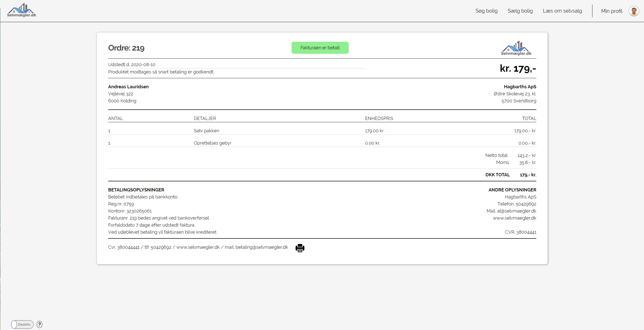
Task: Click the Ordre: 219 heading
Action: coord(126,48)
